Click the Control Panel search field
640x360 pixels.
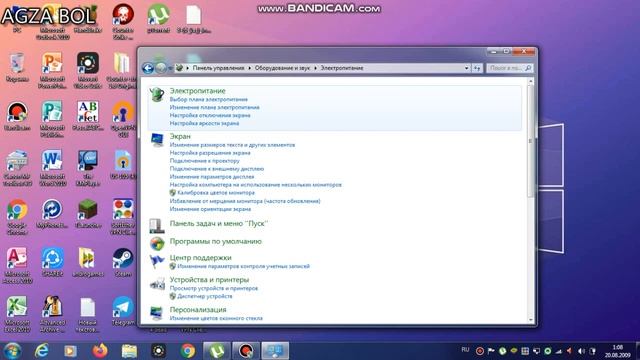(509, 68)
